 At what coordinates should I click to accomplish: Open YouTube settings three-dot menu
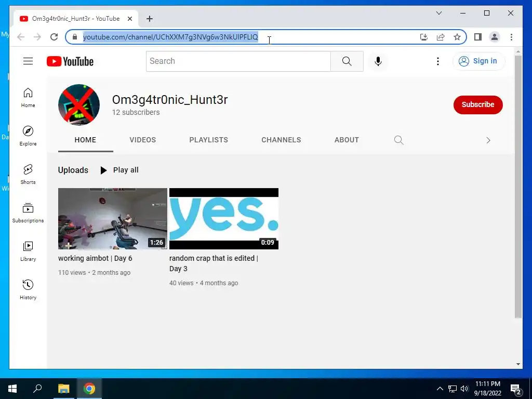click(x=437, y=61)
